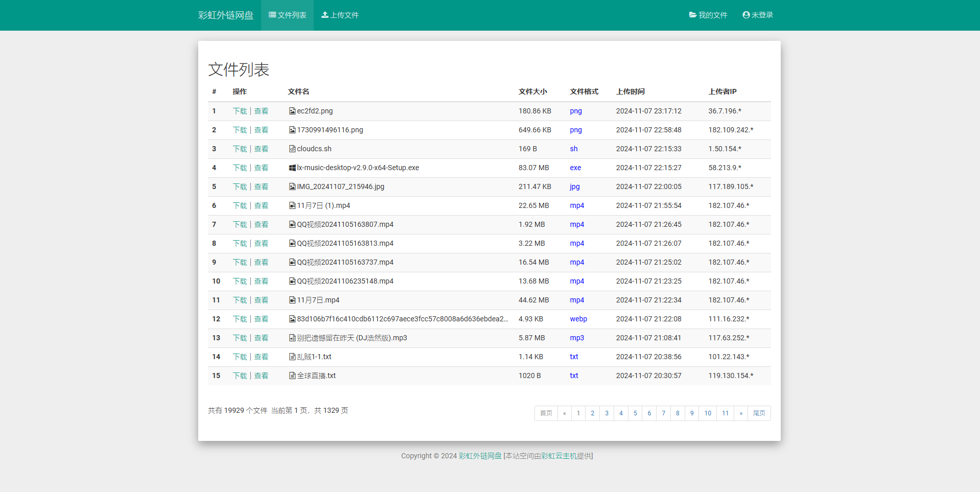Viewport: 980px width, 492px height.
Task: Download QQ视频20241105163737.mp4 via 下载
Action: coord(240,262)
